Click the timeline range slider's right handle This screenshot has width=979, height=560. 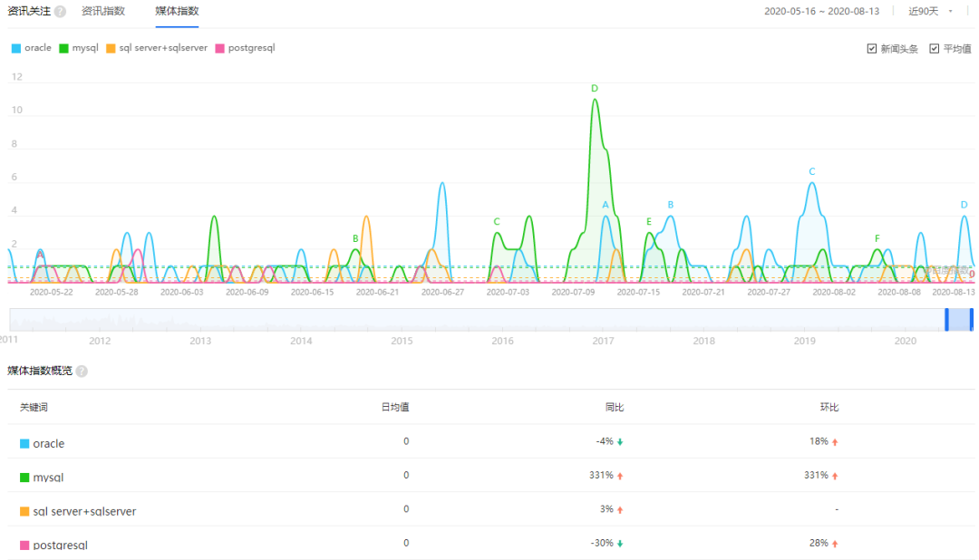coord(971,319)
